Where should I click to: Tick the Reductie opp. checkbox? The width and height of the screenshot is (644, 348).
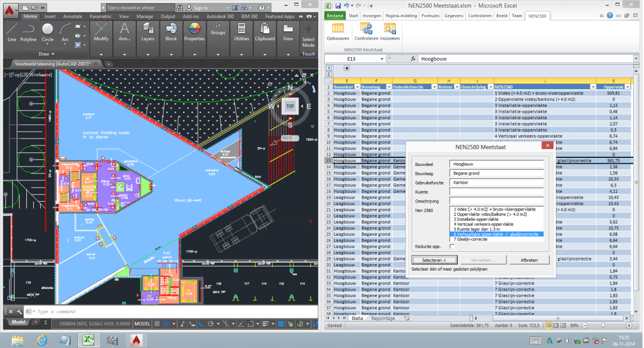(x=452, y=246)
